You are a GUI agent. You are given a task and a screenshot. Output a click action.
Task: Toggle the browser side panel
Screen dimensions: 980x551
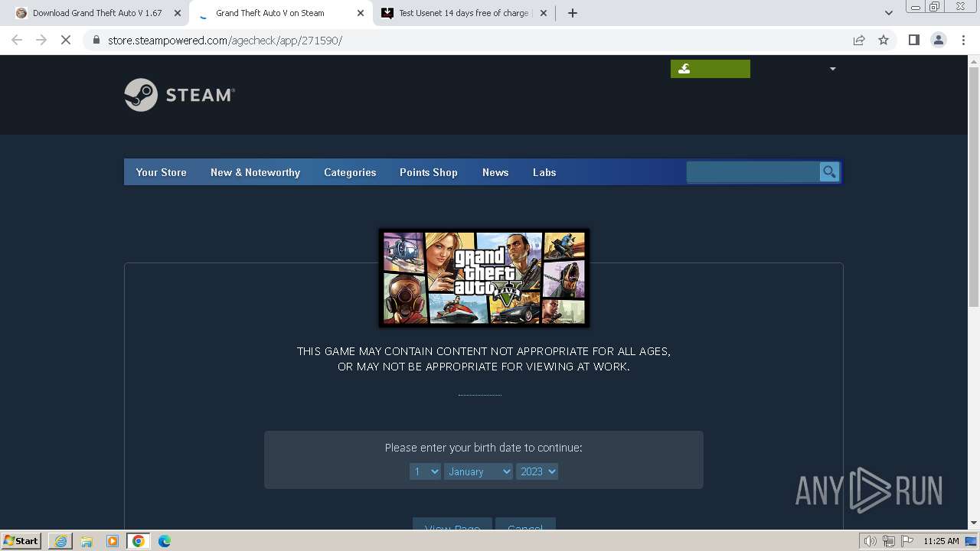(x=913, y=40)
